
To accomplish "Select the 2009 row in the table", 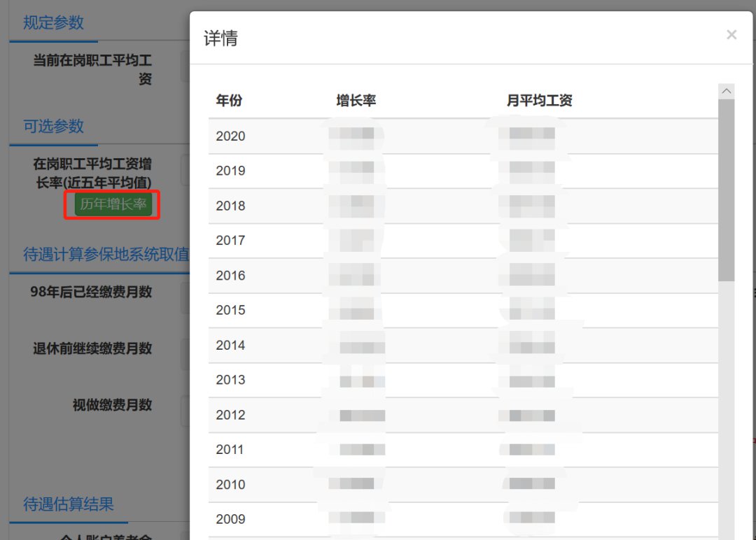I will tap(230, 519).
